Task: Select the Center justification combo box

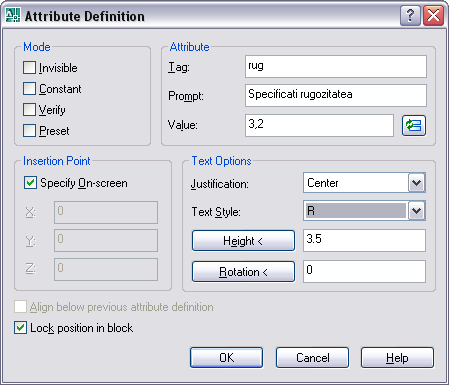Action: [364, 183]
